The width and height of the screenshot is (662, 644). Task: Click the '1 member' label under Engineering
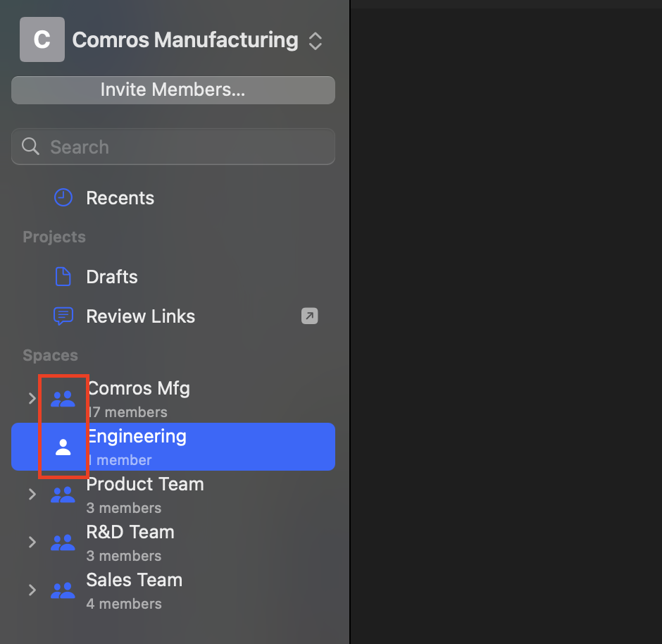119,460
